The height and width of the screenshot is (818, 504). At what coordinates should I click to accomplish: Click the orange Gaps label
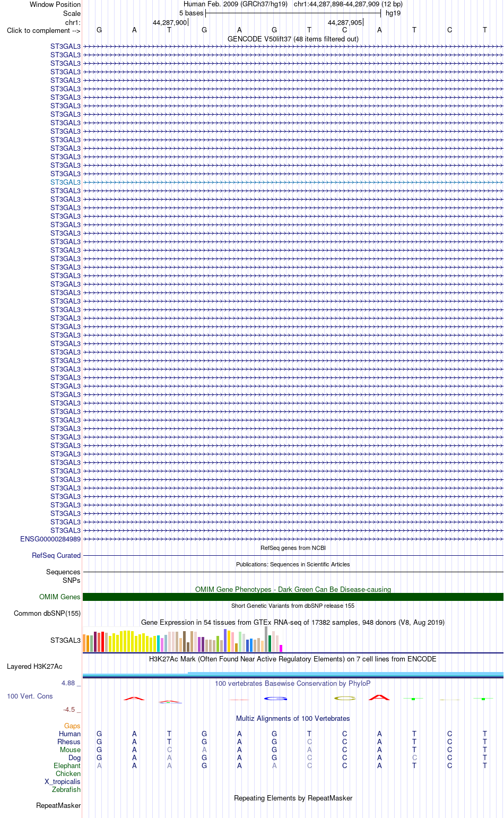[x=72, y=726]
